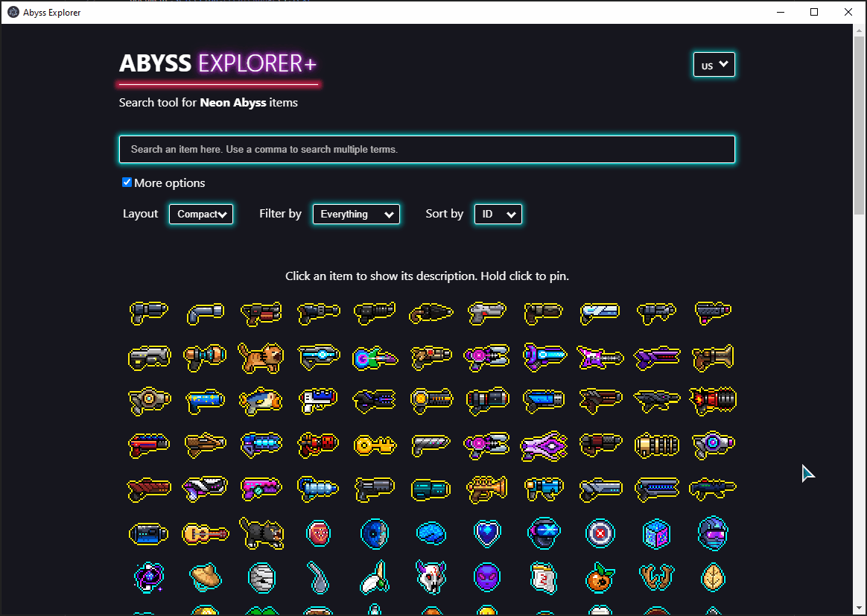This screenshot has width=867, height=616.
Task: Click the 'Search tool for Neon Abyss items' text
Action: pos(208,102)
